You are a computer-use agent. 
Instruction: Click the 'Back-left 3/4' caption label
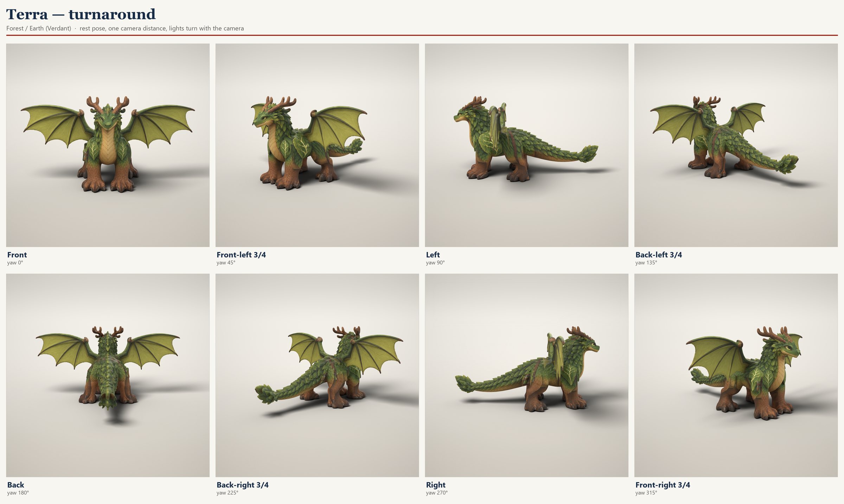pos(659,255)
